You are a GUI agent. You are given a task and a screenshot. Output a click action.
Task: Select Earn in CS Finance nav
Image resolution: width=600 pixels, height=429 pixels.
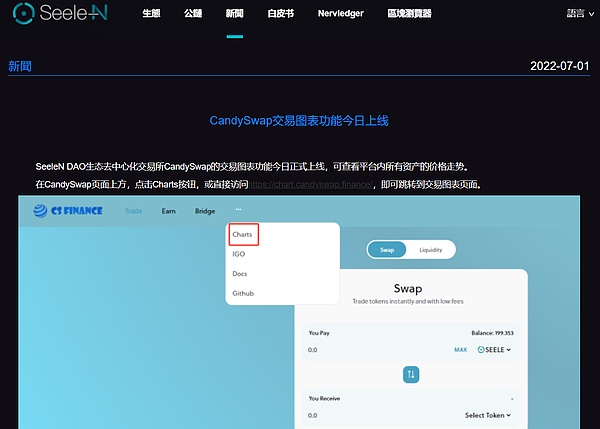(x=168, y=211)
